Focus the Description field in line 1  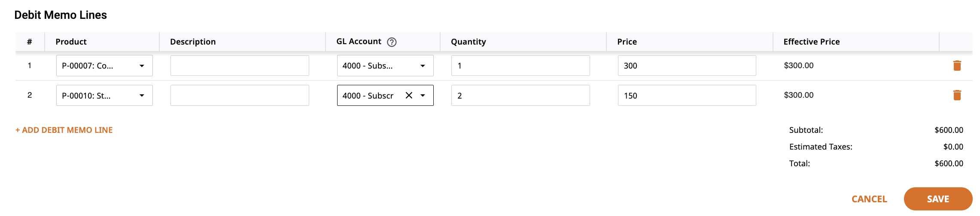240,66
